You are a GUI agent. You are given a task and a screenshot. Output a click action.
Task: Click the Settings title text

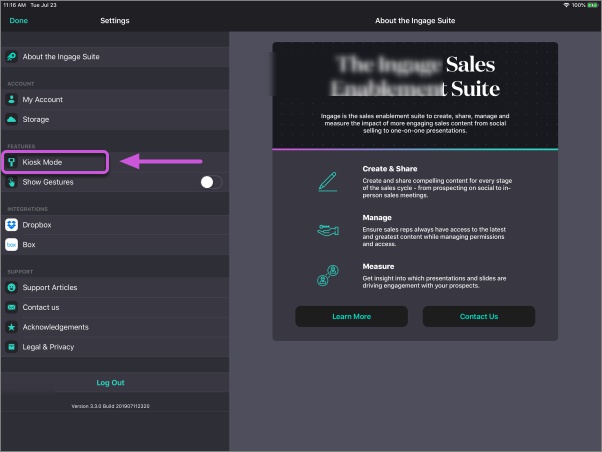115,21
